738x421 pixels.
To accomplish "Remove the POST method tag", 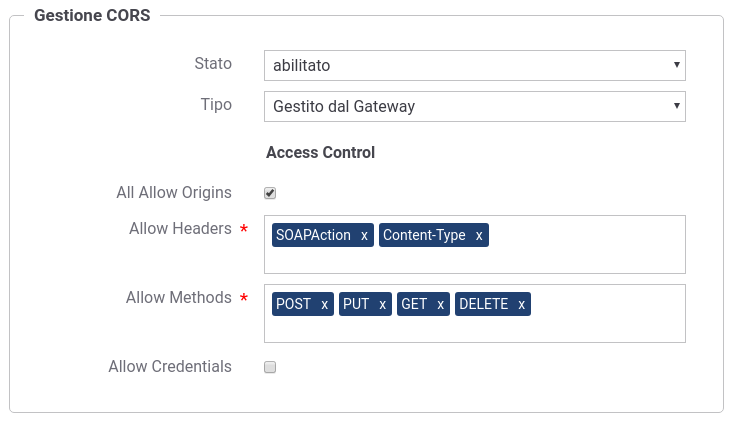I will 324,305.
